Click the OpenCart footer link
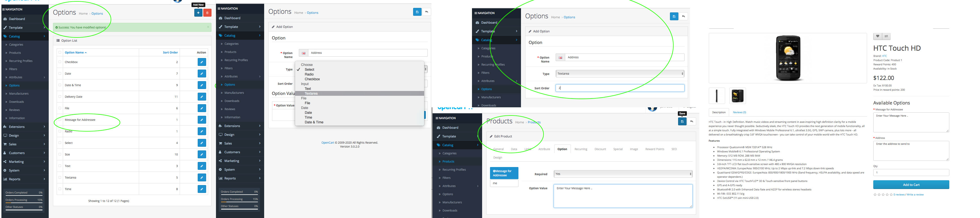Viewport: 980px width, 218px height. (328, 143)
